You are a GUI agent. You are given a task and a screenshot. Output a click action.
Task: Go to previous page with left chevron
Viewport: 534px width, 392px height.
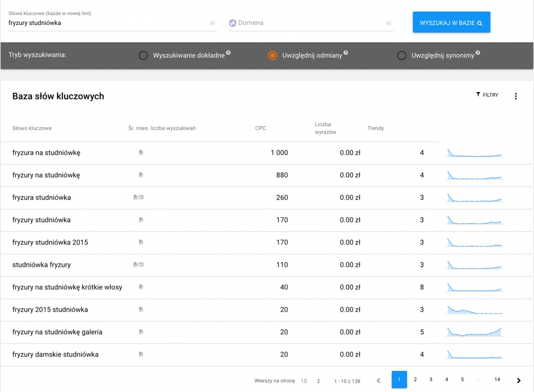click(379, 381)
